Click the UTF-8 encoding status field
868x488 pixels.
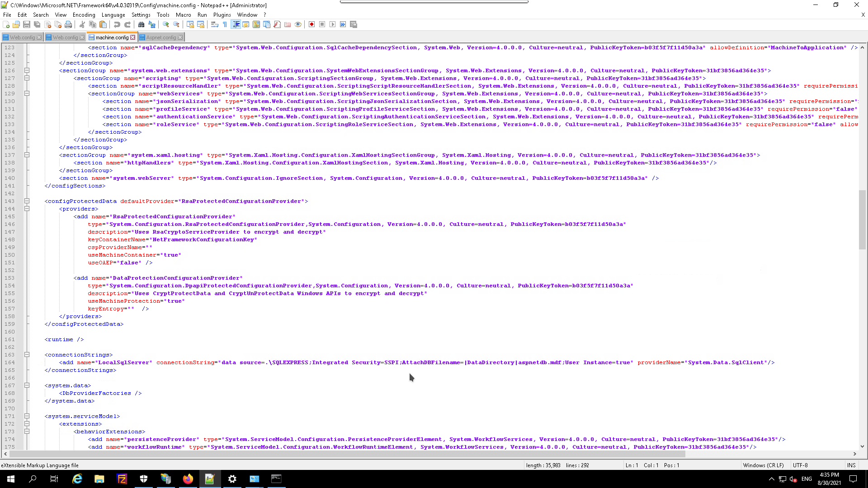coord(800,465)
